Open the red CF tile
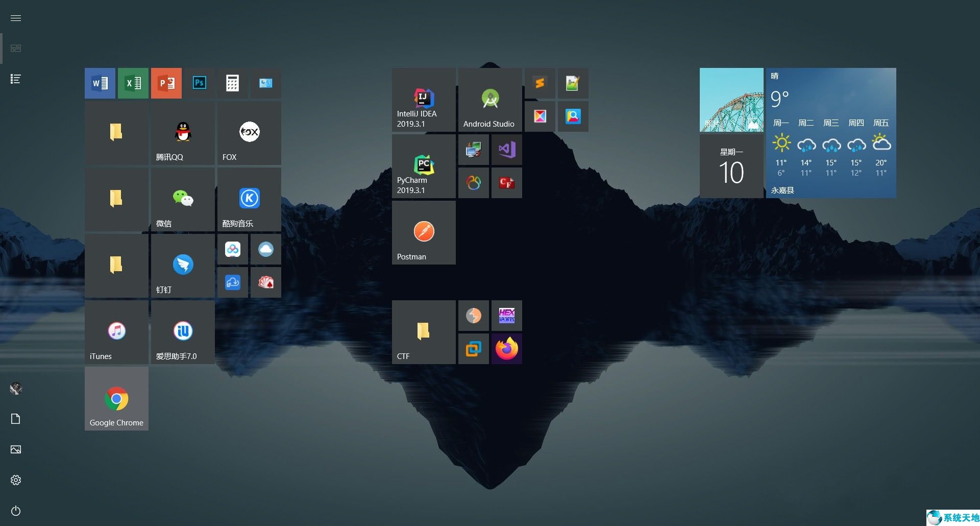Image resolution: width=980 pixels, height=526 pixels. (x=507, y=183)
